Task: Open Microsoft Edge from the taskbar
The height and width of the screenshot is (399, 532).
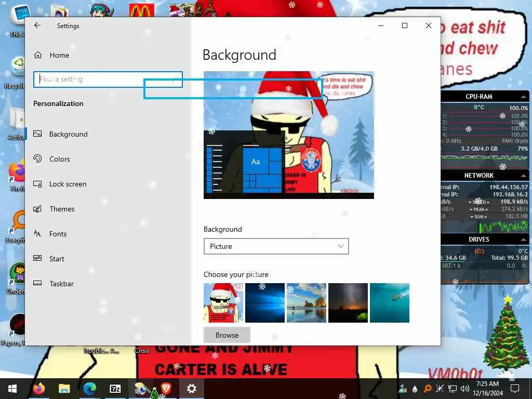Action: pos(89,389)
